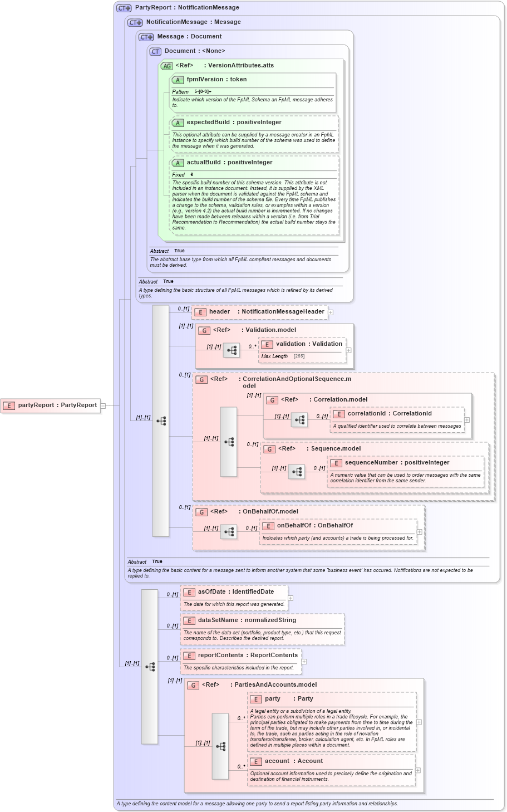Click the CT icon beside Document : <None>

pos(155,51)
